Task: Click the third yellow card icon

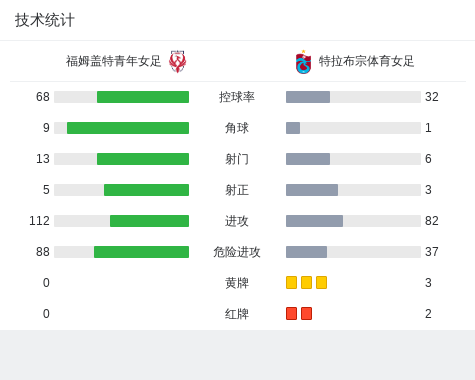Action: pos(321,282)
